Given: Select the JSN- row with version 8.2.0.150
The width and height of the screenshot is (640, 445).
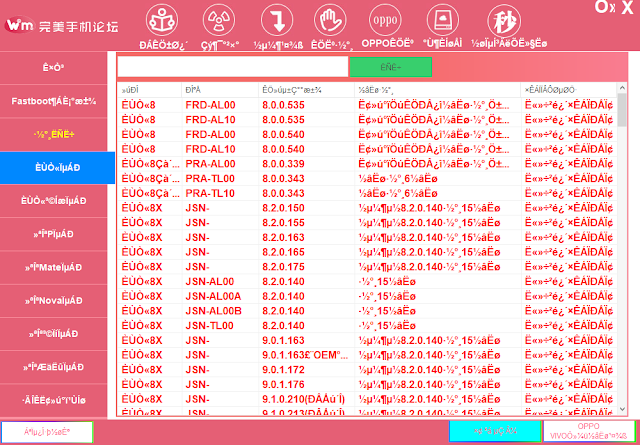Looking at the screenshot, I should point(367,208).
